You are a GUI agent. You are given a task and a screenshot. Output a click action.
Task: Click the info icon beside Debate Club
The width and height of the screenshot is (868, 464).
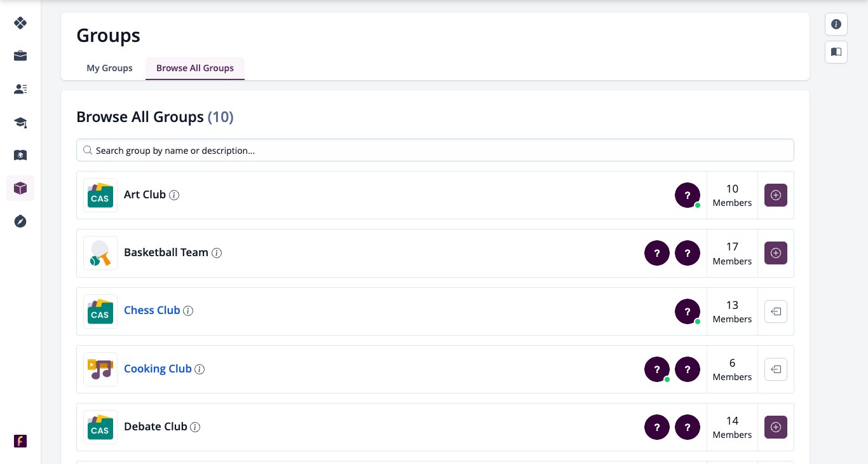coord(196,427)
